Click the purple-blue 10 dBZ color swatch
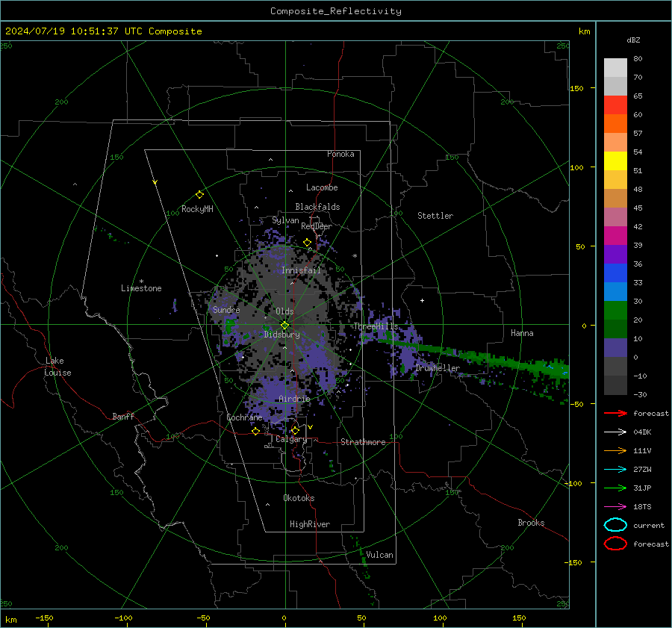Image resolution: width=672 pixels, height=628 pixels. pyautogui.click(x=615, y=348)
